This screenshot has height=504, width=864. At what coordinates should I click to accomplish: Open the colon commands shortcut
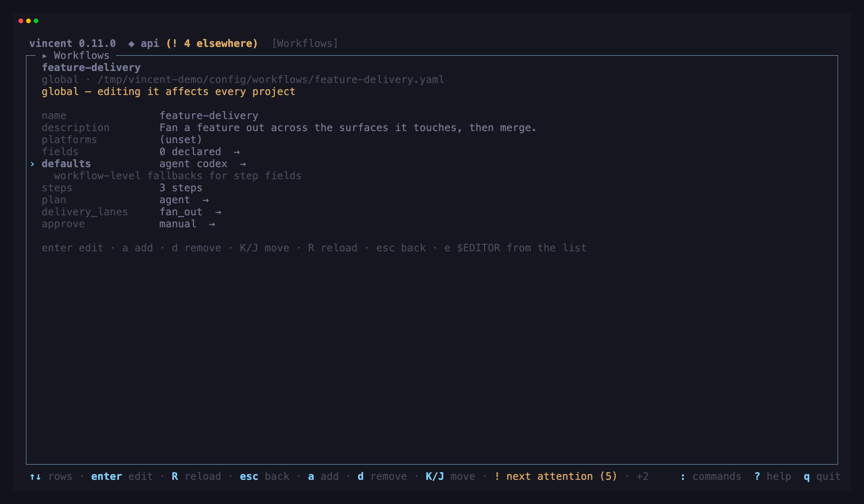(711, 477)
